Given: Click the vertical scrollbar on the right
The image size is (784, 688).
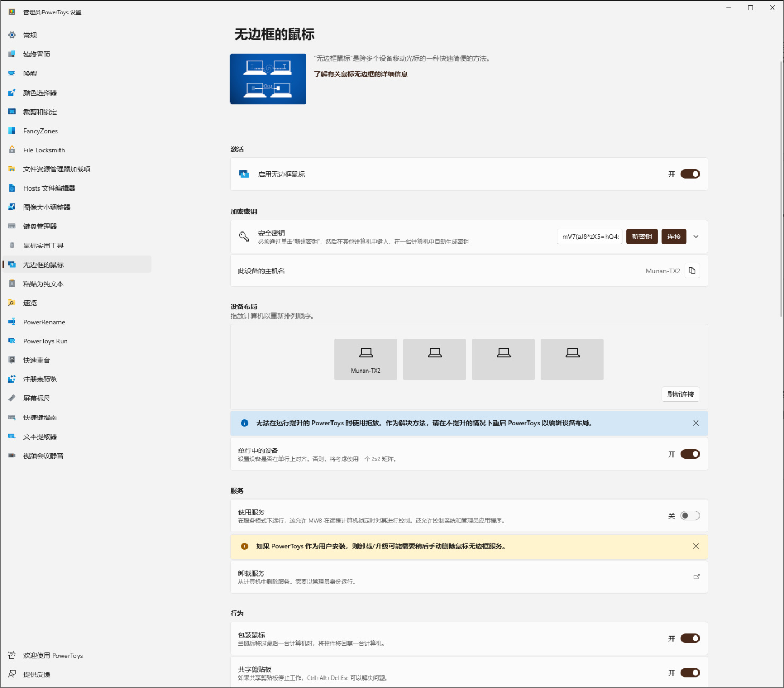Looking at the screenshot, I should pyautogui.click(x=781, y=189).
